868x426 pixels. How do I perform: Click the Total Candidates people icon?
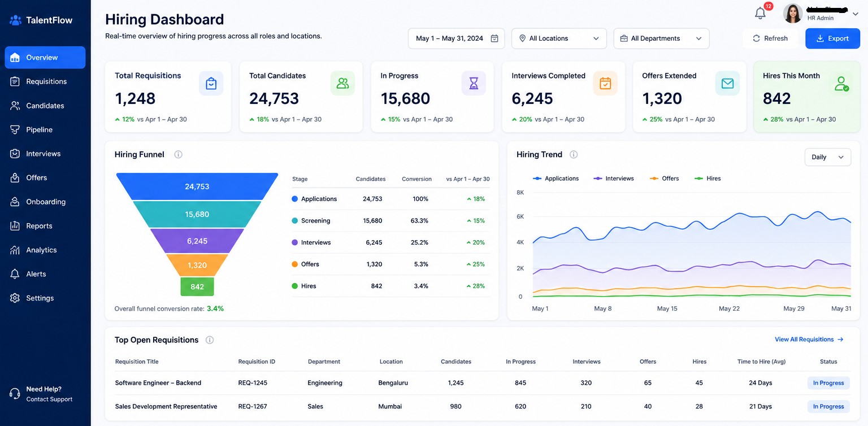(342, 84)
